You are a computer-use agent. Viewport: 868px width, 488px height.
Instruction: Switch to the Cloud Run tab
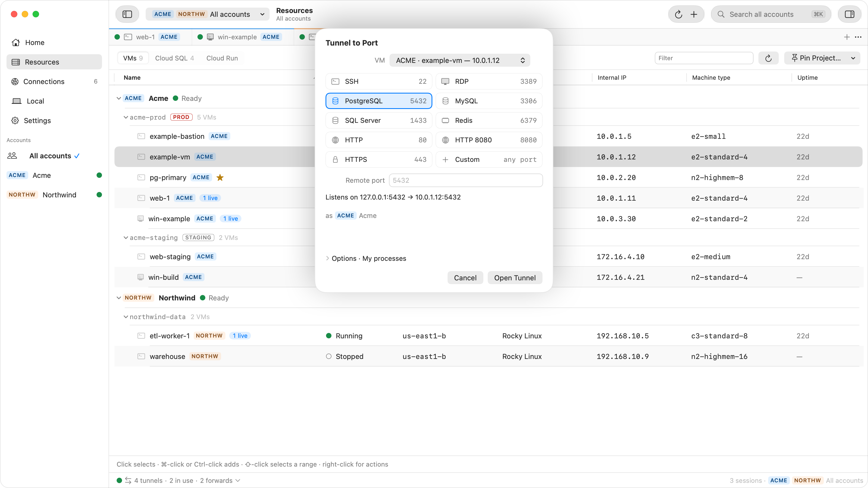[x=222, y=58]
